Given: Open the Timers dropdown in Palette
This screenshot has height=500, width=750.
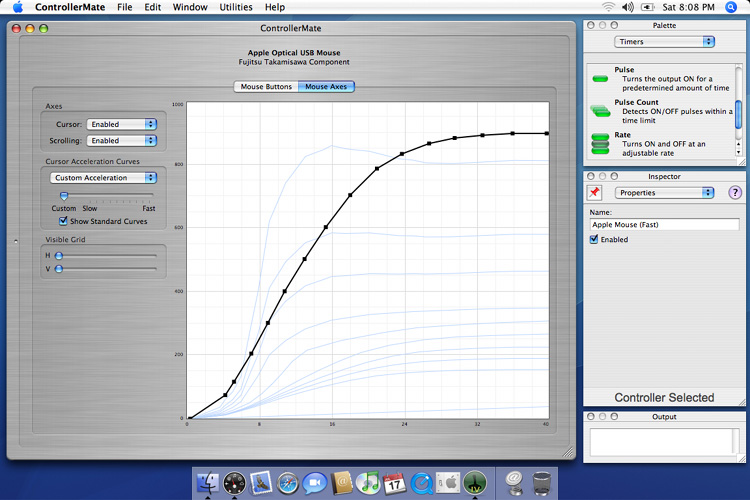Looking at the screenshot, I should (x=664, y=41).
